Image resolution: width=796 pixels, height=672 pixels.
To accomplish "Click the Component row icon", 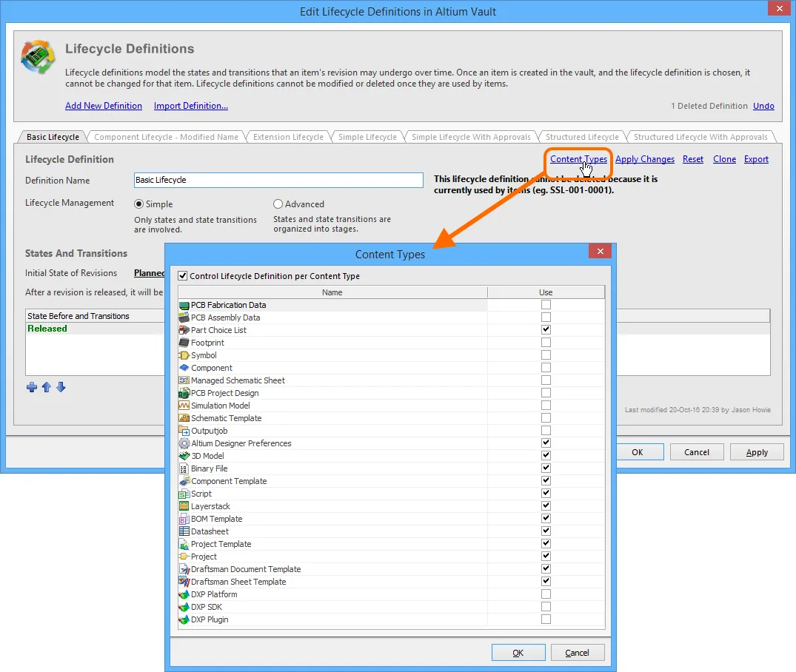I will click(184, 368).
